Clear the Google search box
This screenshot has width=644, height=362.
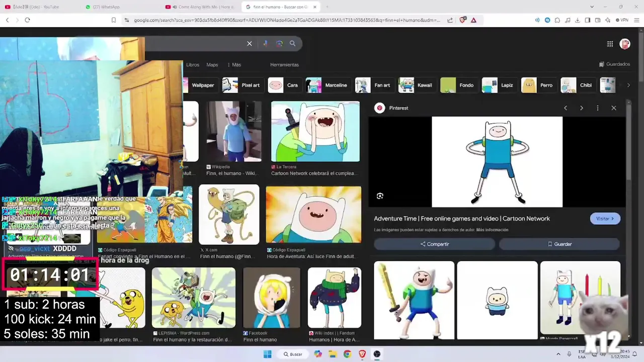click(x=249, y=44)
